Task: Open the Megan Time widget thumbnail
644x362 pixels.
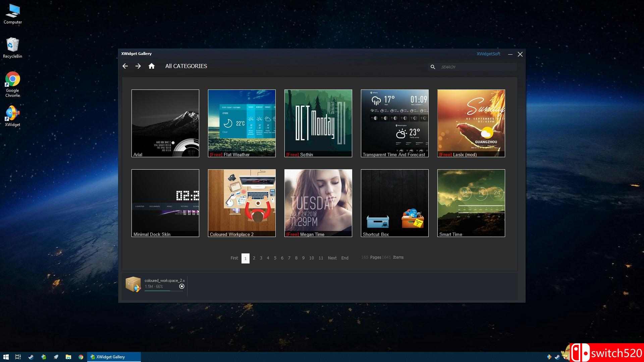Action: (318, 203)
